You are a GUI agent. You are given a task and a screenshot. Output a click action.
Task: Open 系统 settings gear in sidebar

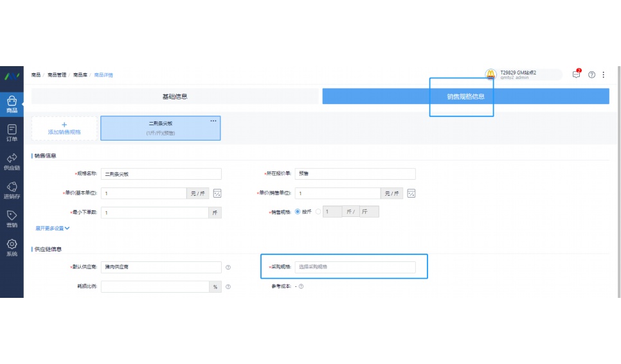[12, 247]
